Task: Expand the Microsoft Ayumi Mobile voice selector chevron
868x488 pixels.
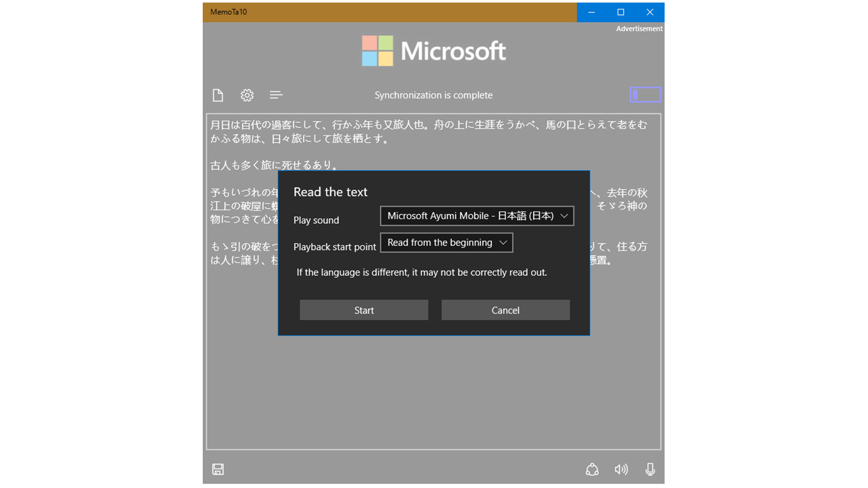Action: [563, 216]
